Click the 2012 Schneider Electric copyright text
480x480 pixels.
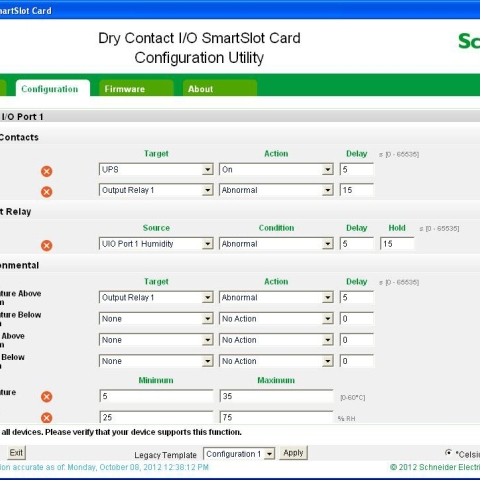(435, 467)
